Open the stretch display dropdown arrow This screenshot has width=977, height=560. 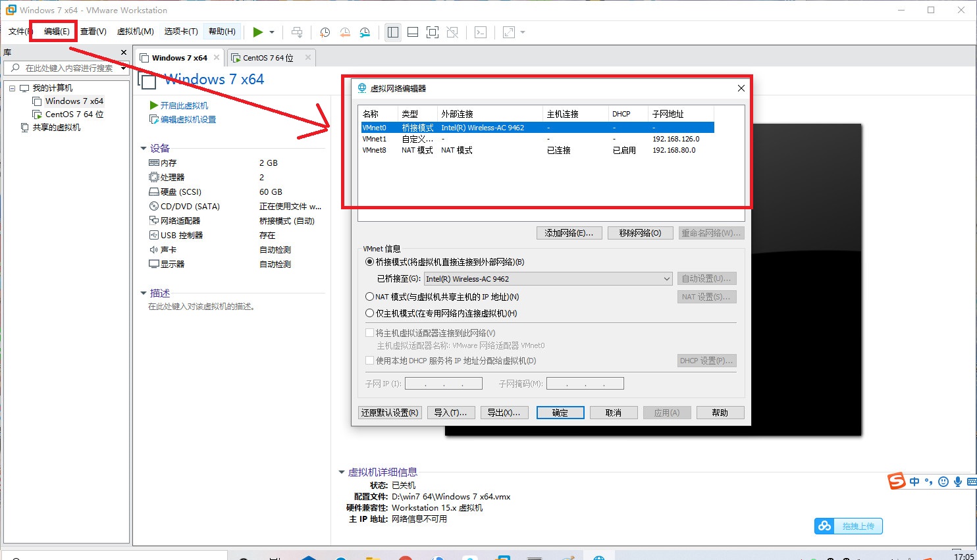523,32
